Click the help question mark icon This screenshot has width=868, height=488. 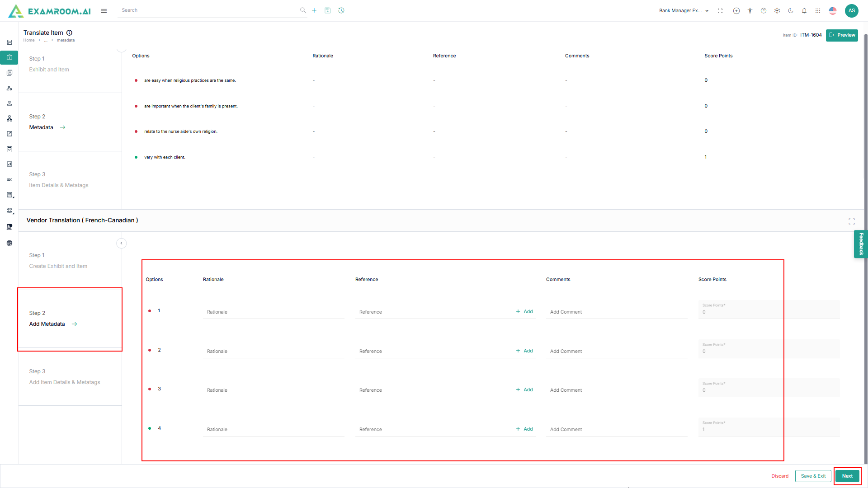click(x=764, y=11)
